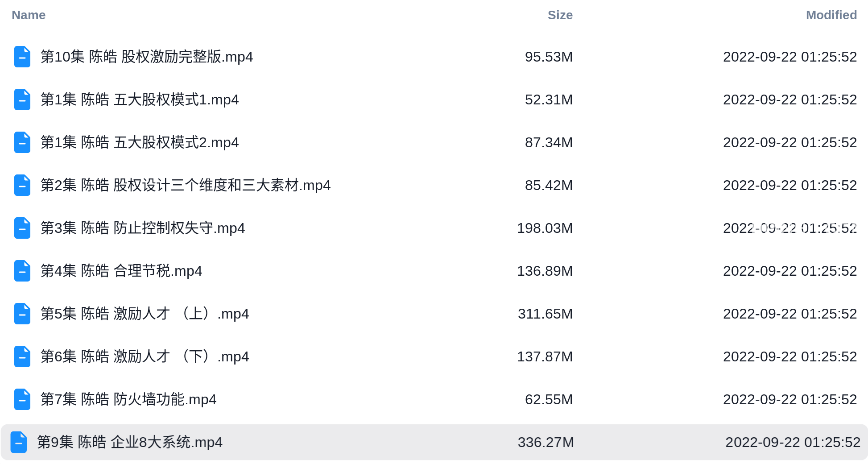Sort files by Size column header

point(560,15)
